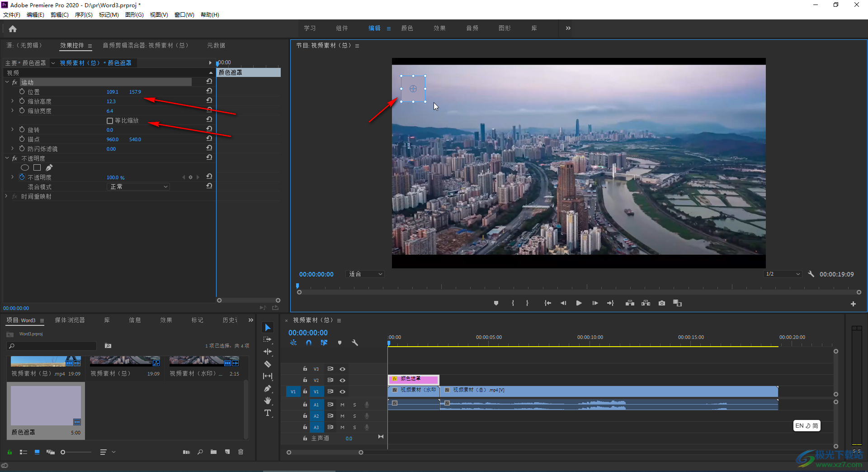Create a new bin in project panel
This screenshot has height=472, width=868.
pos(213,452)
